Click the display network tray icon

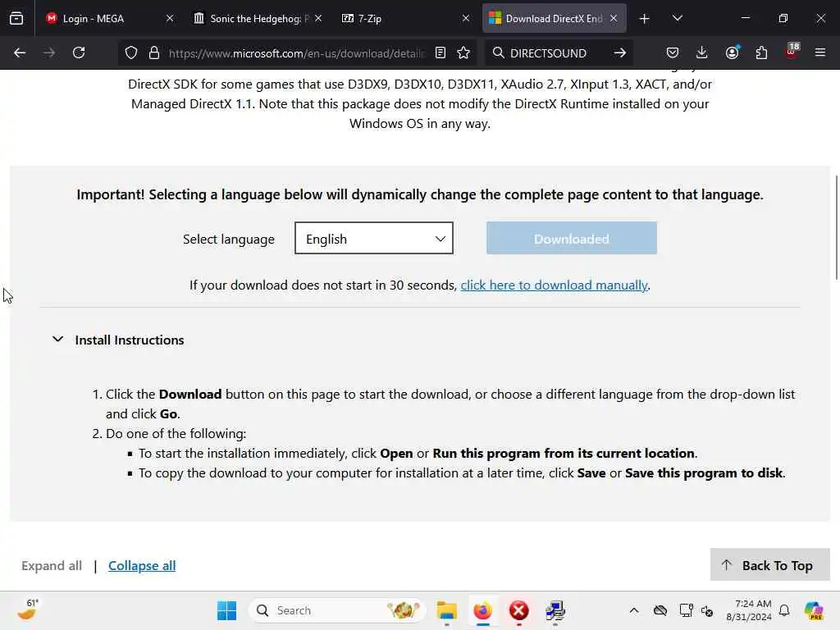click(x=686, y=610)
